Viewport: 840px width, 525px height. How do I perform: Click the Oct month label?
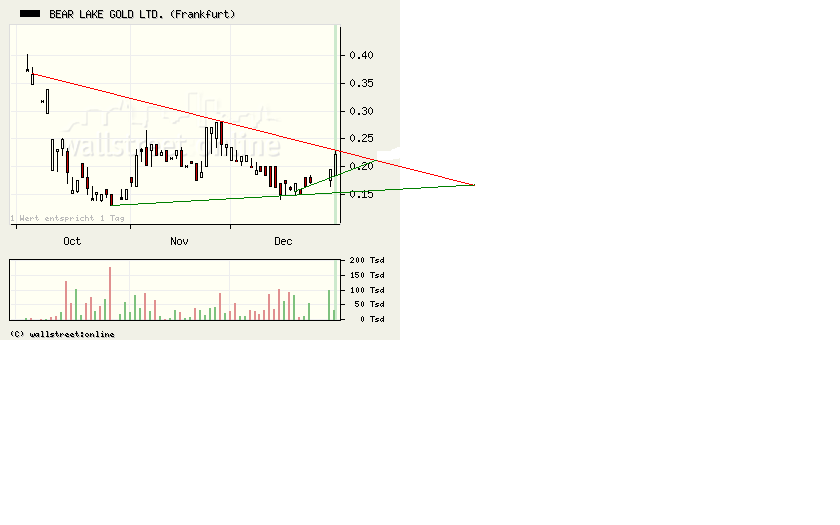[x=72, y=241]
